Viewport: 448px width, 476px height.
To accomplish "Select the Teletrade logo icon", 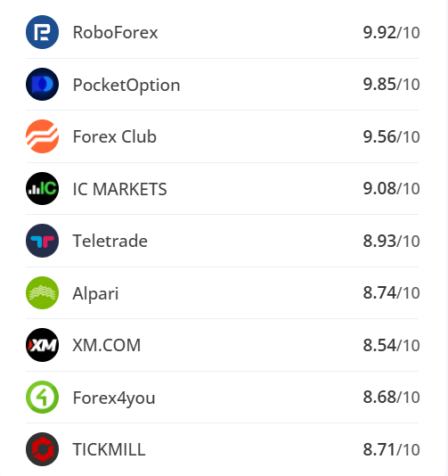I will (42, 241).
